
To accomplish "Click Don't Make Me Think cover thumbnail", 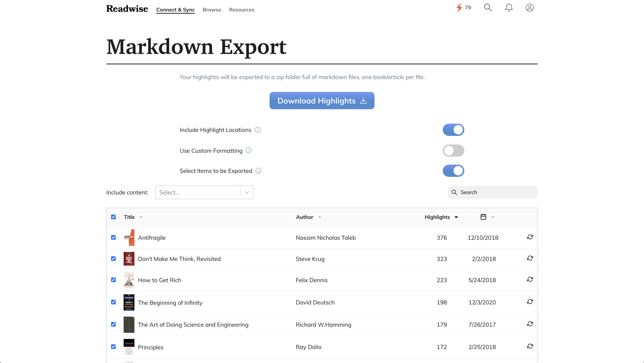I will point(129,259).
